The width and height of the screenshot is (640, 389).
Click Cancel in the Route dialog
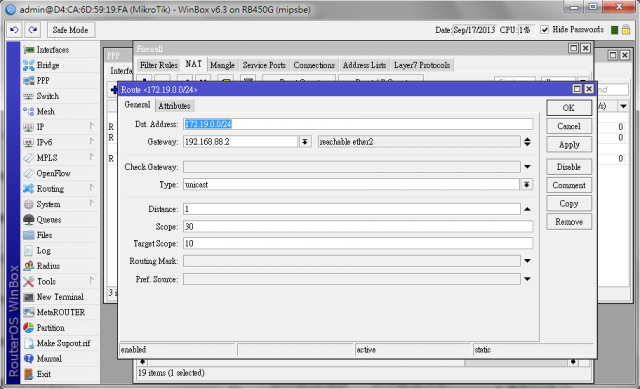point(569,127)
